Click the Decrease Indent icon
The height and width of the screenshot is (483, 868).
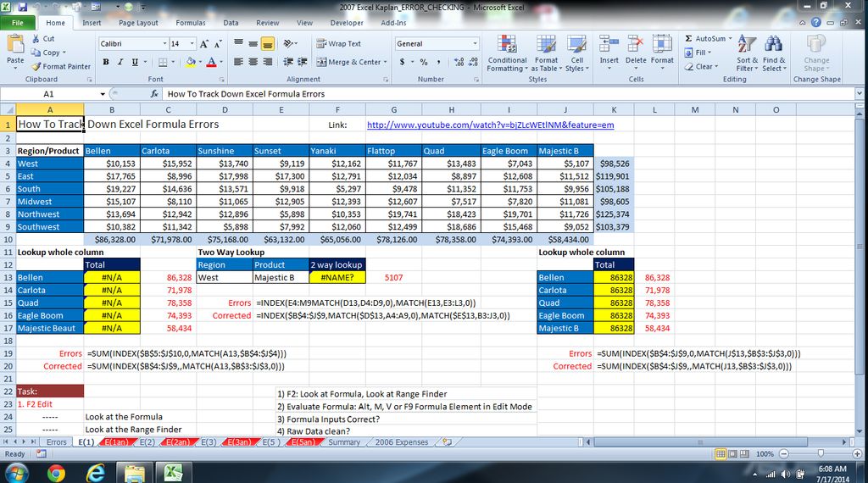point(288,62)
